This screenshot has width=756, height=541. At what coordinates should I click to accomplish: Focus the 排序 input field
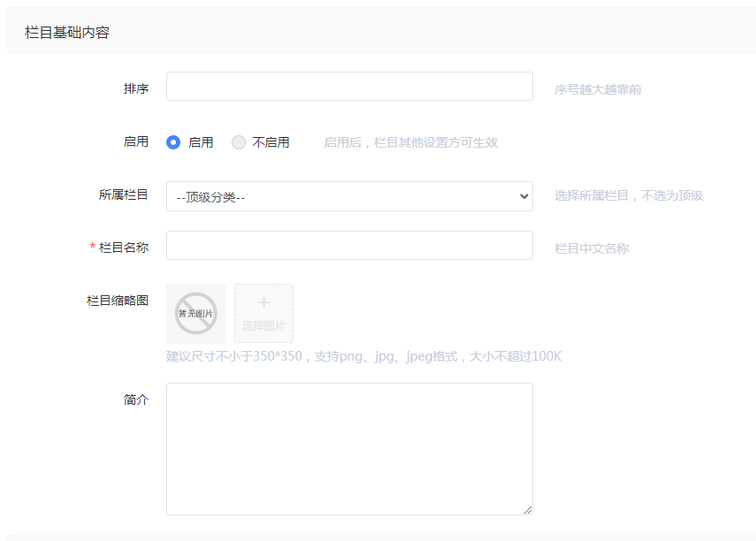(349, 87)
